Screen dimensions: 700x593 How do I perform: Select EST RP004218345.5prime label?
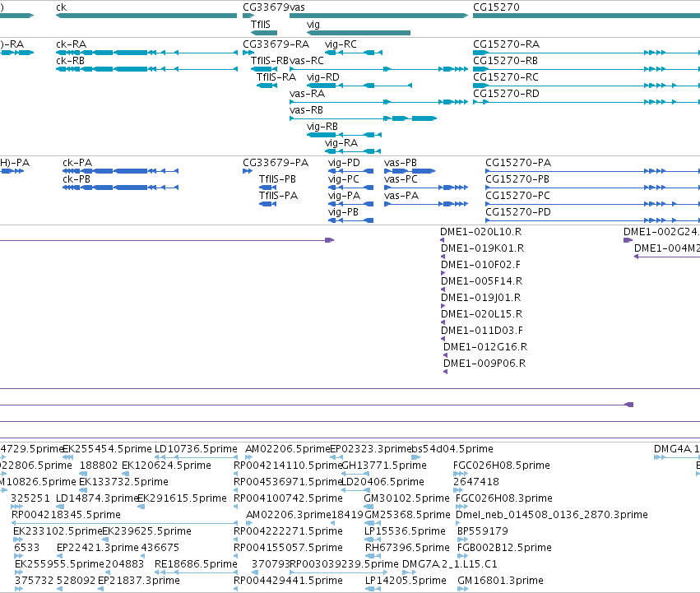(x=66, y=515)
